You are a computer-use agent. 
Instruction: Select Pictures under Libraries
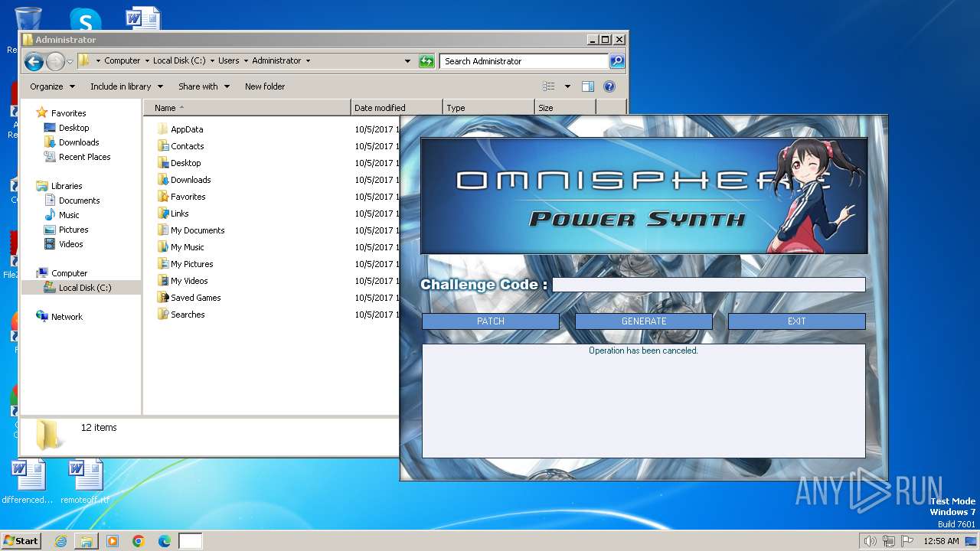[73, 230]
